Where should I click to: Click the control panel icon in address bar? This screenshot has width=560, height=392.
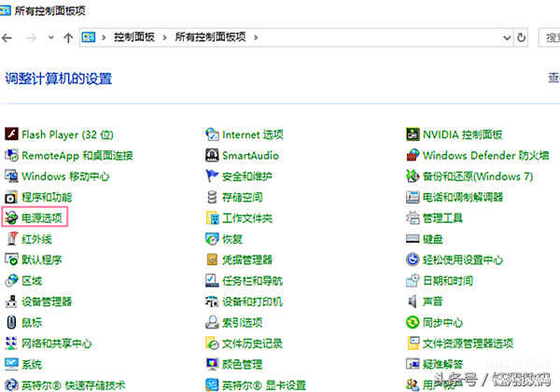point(89,37)
